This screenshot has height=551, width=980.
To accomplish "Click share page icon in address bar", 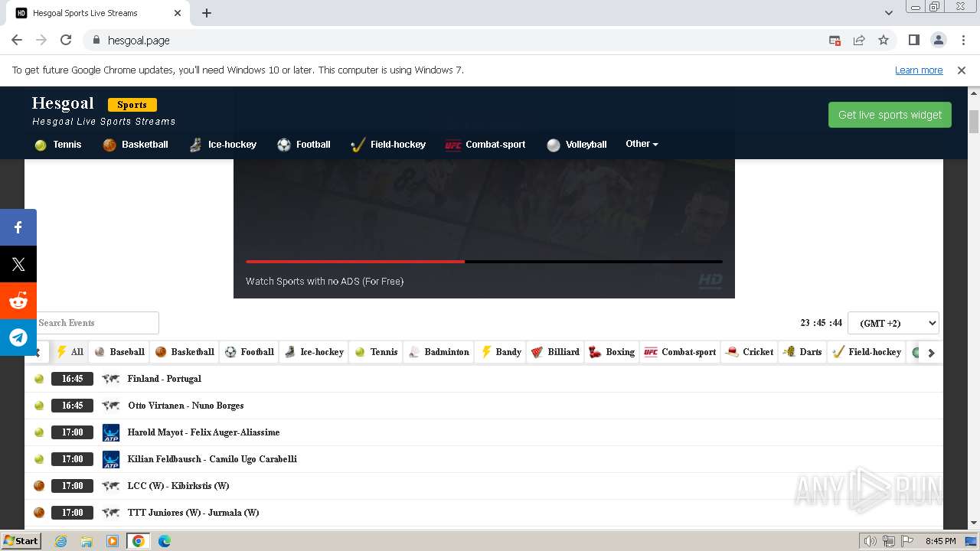I will [859, 40].
